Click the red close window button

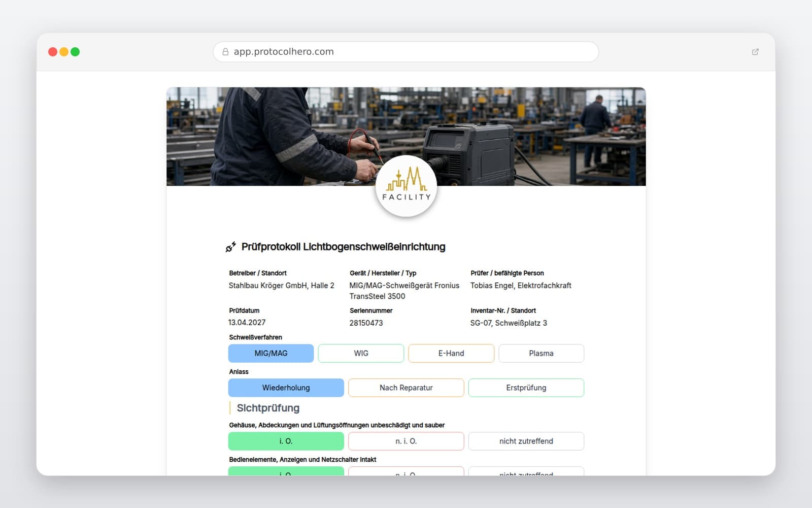(x=53, y=52)
